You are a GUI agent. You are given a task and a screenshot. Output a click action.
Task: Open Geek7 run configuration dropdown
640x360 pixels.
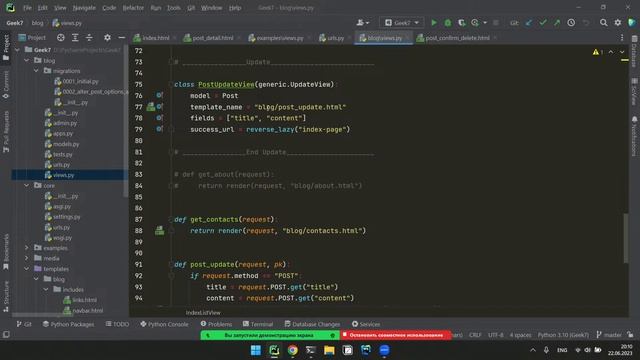tap(402, 23)
